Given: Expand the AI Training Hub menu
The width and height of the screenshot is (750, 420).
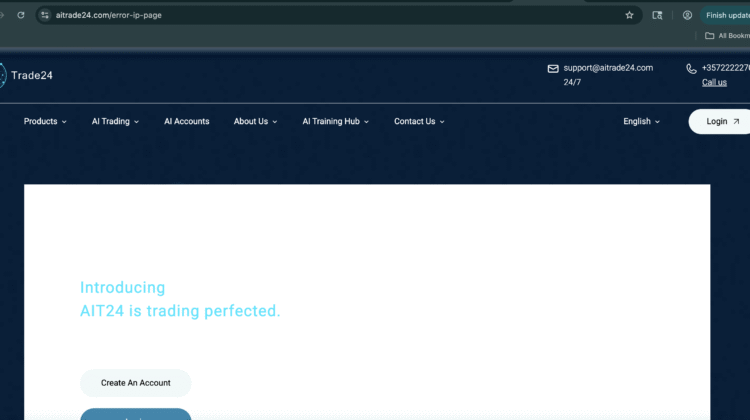Looking at the screenshot, I should [335, 121].
